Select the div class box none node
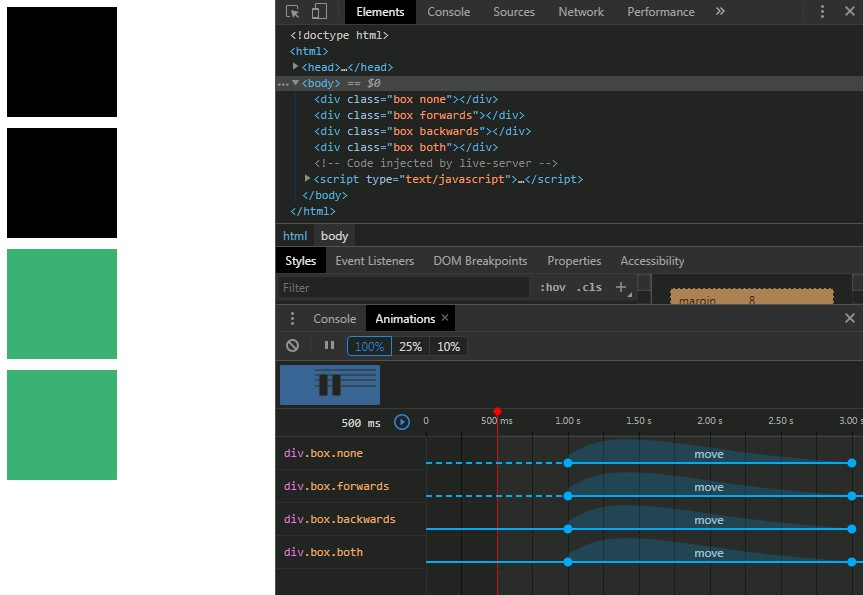Image resolution: width=863 pixels, height=595 pixels. pos(406,99)
